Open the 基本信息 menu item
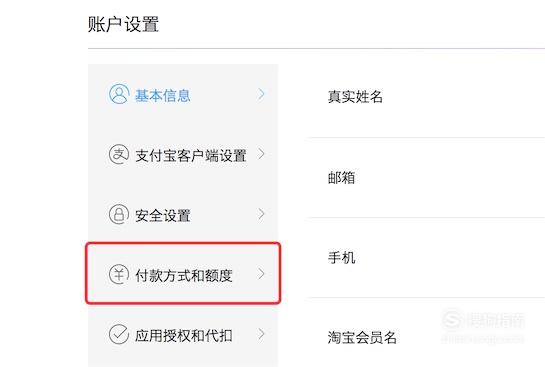 183,94
